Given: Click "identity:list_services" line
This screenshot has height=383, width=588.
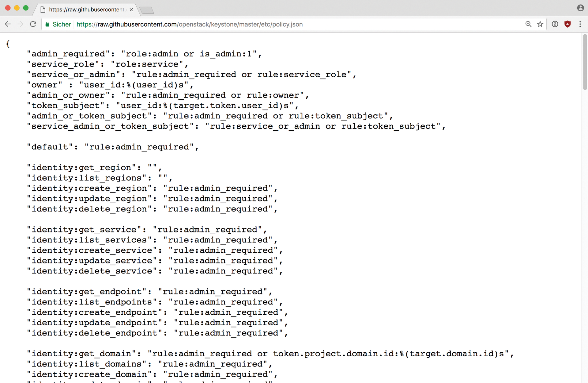Looking at the screenshot, I should point(152,240).
